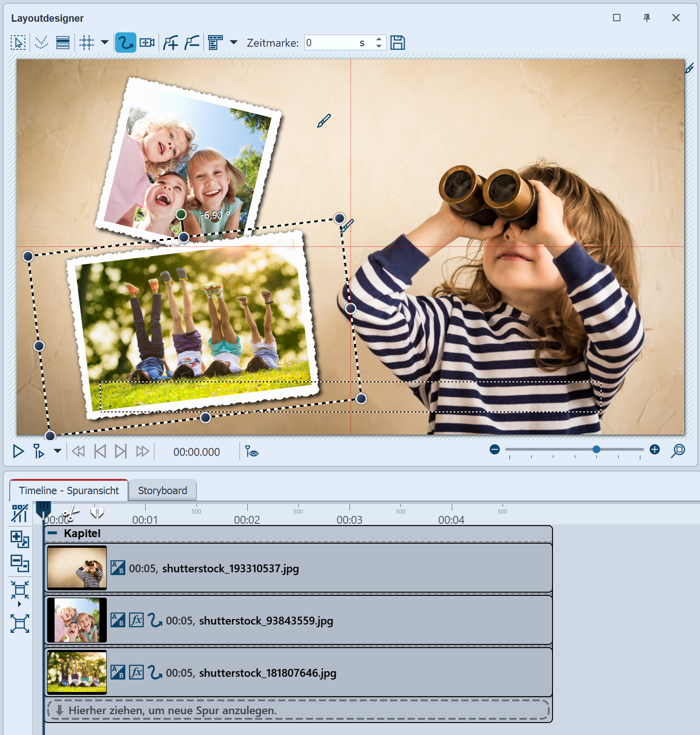This screenshot has height=735, width=700.
Task: Click the camera pan tool icon
Action: coord(147,43)
